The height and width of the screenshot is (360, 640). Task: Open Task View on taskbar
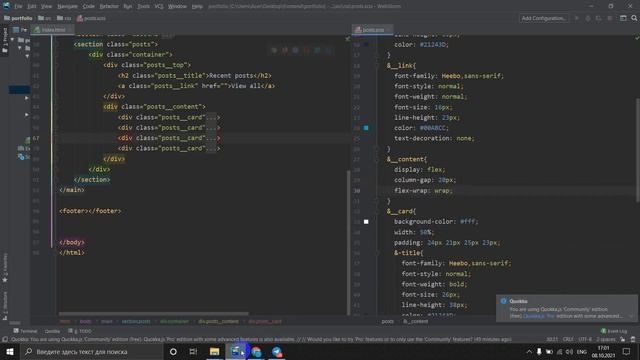[193, 351]
